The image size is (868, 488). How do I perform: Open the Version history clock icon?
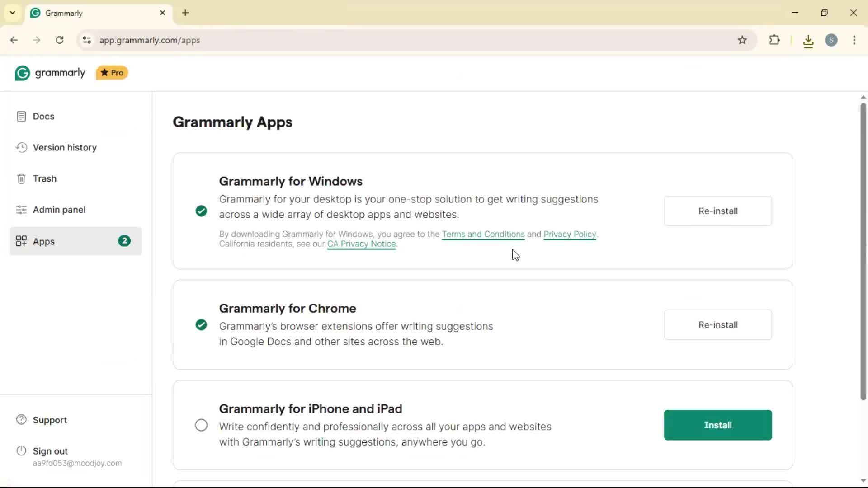[x=21, y=147]
